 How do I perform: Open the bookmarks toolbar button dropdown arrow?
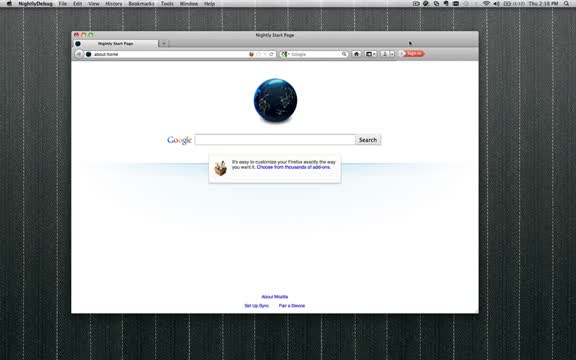374,54
